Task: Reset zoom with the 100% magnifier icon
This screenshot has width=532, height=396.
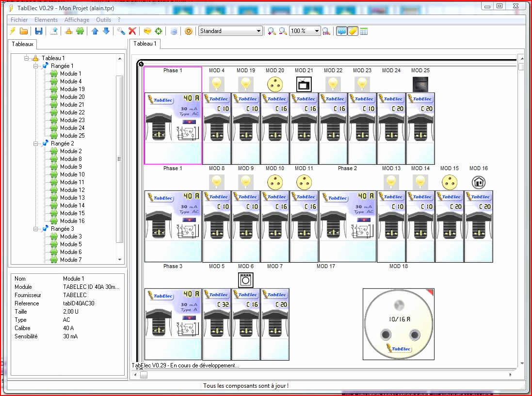Action: click(326, 31)
